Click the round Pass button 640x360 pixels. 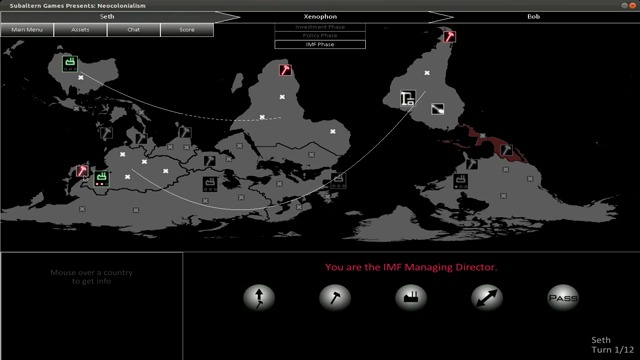click(563, 298)
